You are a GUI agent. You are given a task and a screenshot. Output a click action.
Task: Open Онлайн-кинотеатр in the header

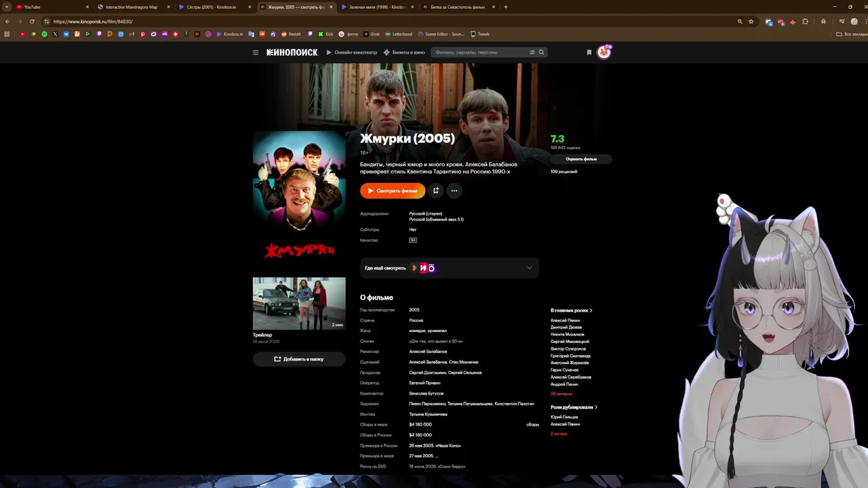point(351,52)
